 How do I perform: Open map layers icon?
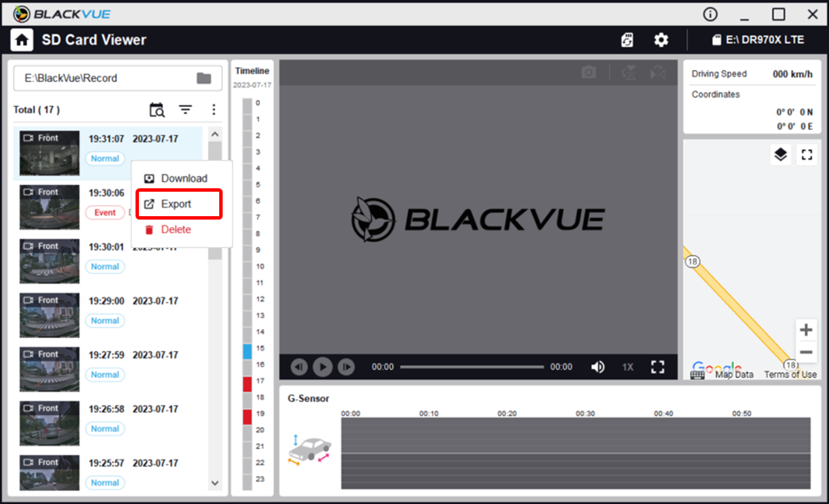click(781, 154)
